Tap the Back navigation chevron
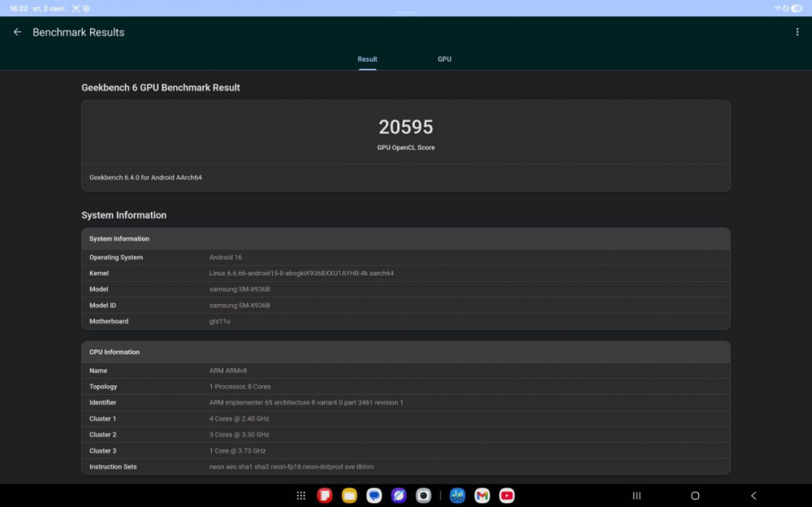812x507 pixels. (x=754, y=496)
